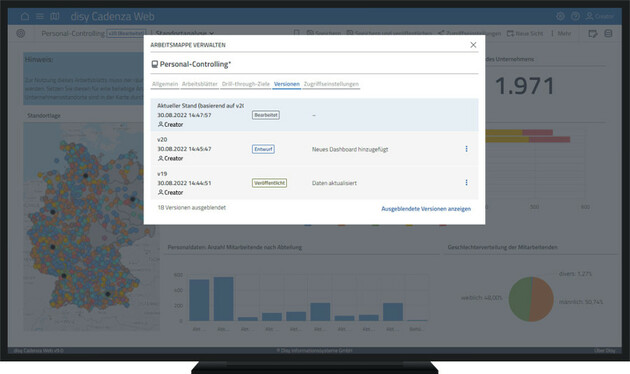Screen dimensions: 630x374
Task: Click Speichern und veröffentlichen
Action: [x=389, y=33]
